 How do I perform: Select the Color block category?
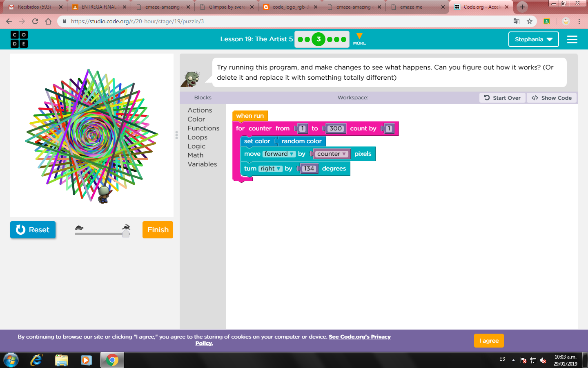[196, 119]
